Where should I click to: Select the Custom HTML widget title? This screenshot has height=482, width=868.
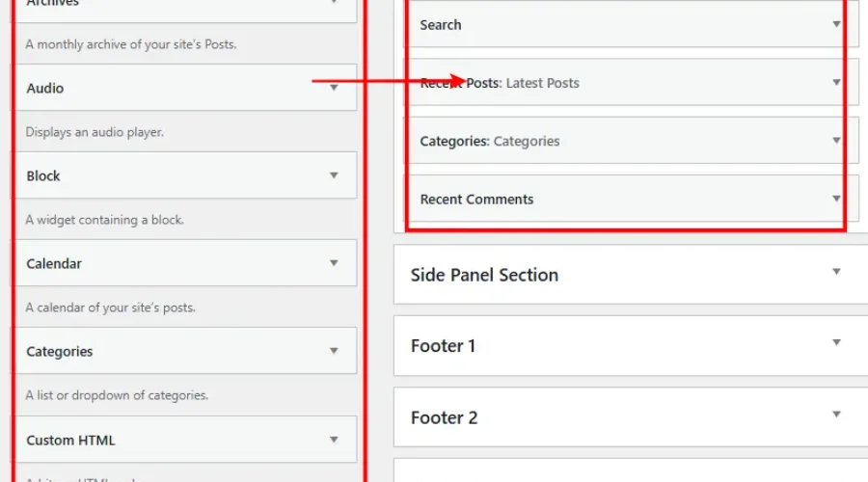(x=70, y=441)
